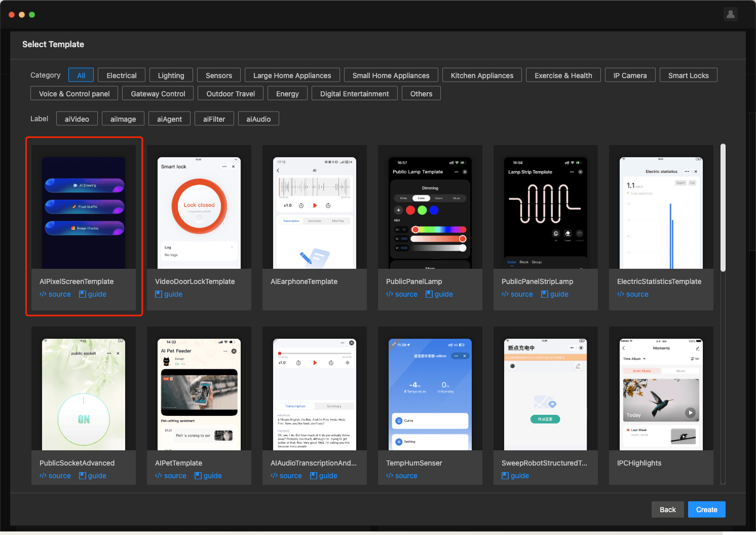The height and width of the screenshot is (535, 756).
Task: Enable the aiAudio label filter
Action: (258, 119)
